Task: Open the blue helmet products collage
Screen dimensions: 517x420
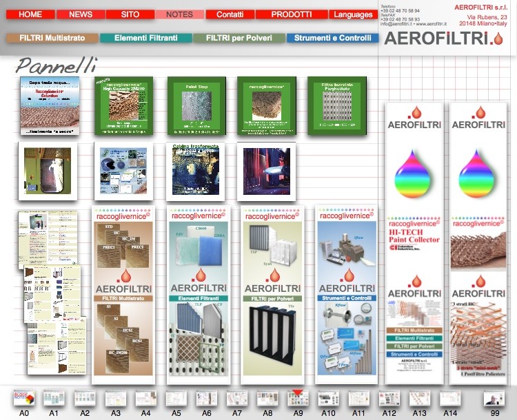Action: pyautogui.click(x=123, y=171)
